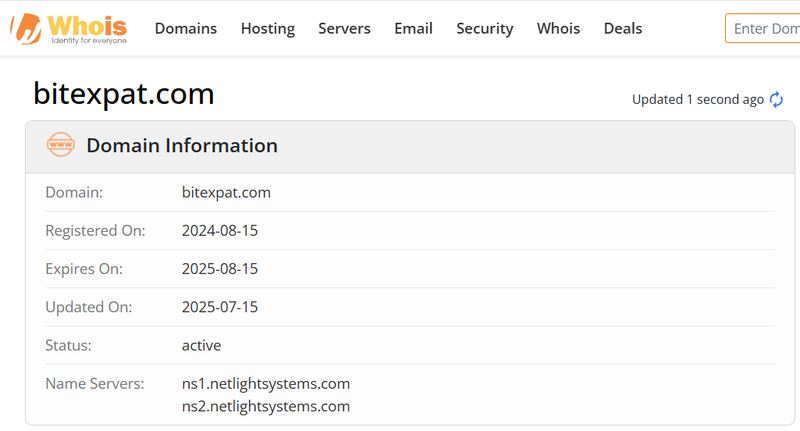800x431 pixels.
Task: Select ns2.netlightsystems.com name server
Action: 266,407
